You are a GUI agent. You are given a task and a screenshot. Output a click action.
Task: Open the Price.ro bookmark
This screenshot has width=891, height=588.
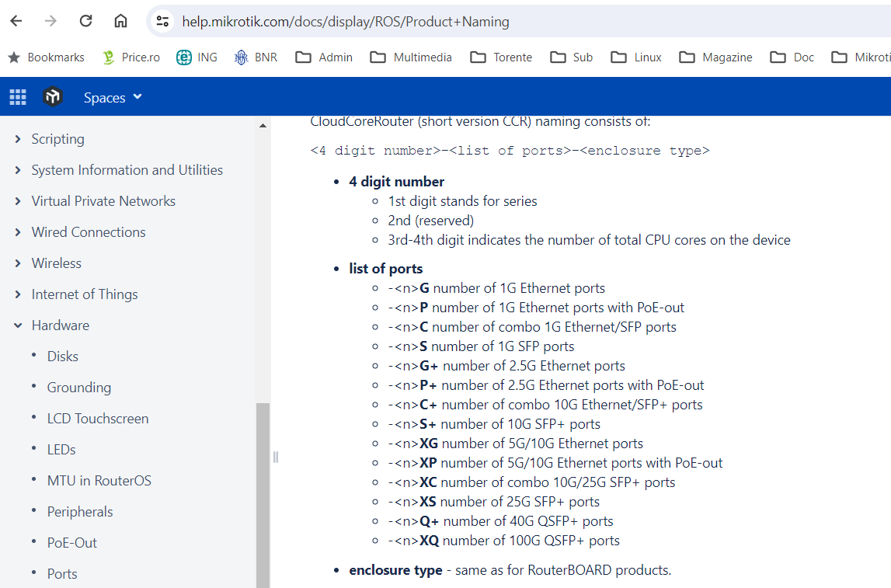(x=131, y=57)
